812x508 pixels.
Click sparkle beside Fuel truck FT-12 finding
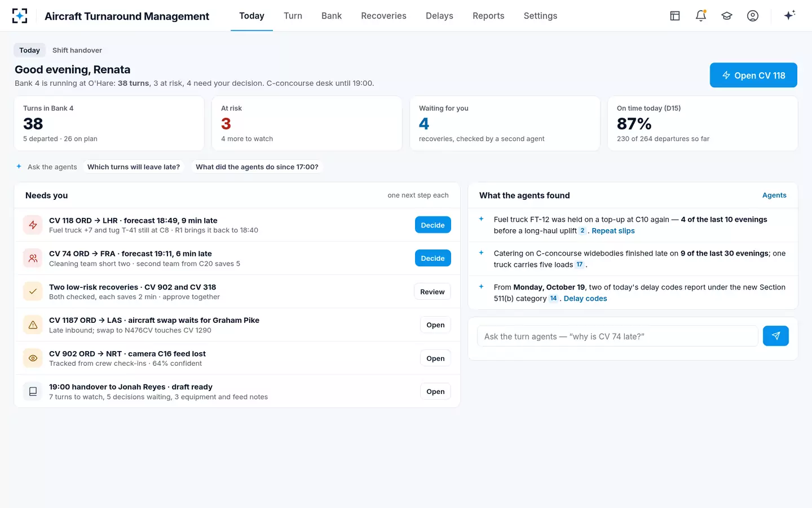[482, 219]
